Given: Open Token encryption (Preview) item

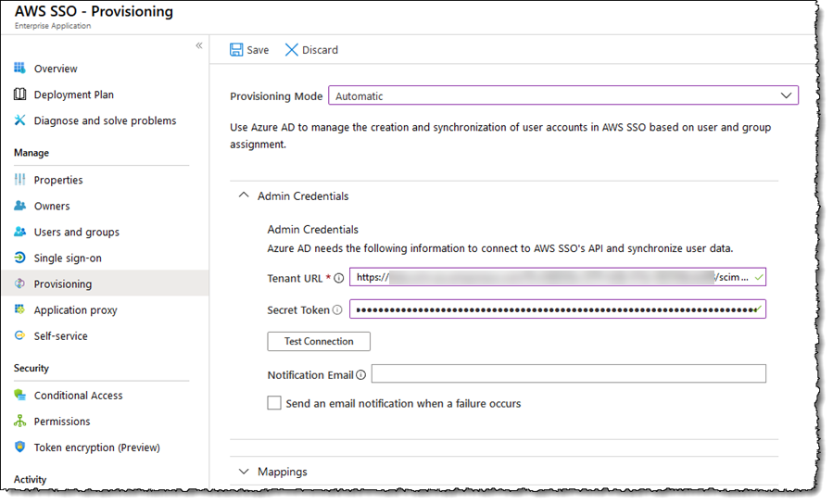Looking at the screenshot, I should click(x=96, y=447).
